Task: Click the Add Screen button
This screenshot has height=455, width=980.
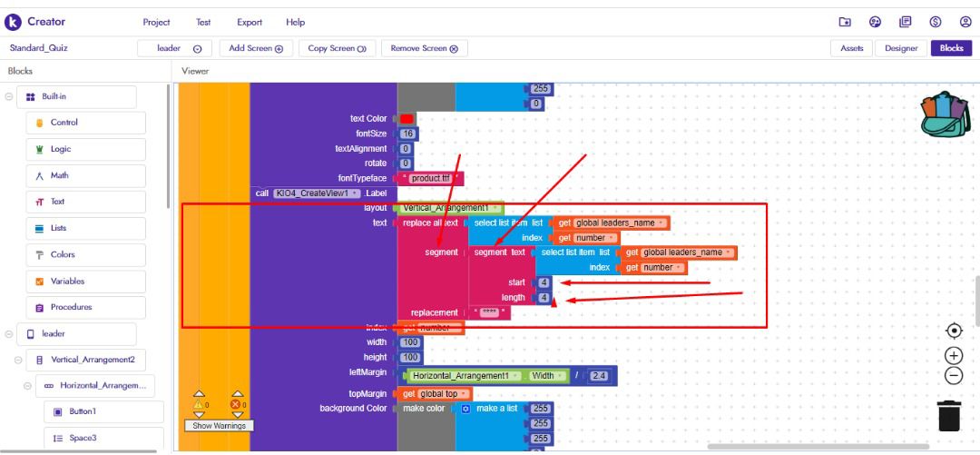Action: point(256,48)
